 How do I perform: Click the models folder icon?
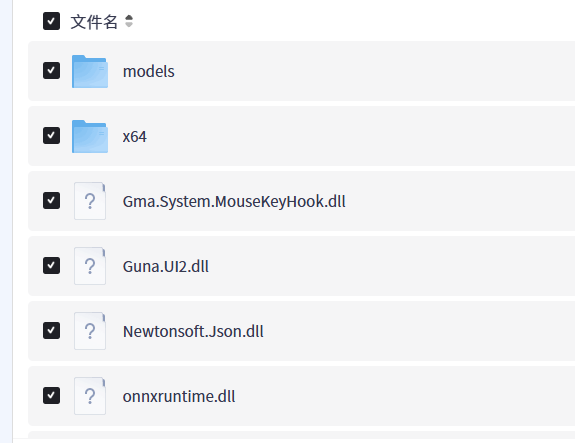(90, 72)
